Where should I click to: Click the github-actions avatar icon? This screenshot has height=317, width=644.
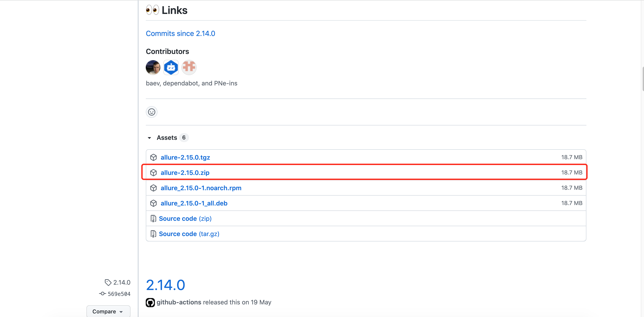coord(150,303)
